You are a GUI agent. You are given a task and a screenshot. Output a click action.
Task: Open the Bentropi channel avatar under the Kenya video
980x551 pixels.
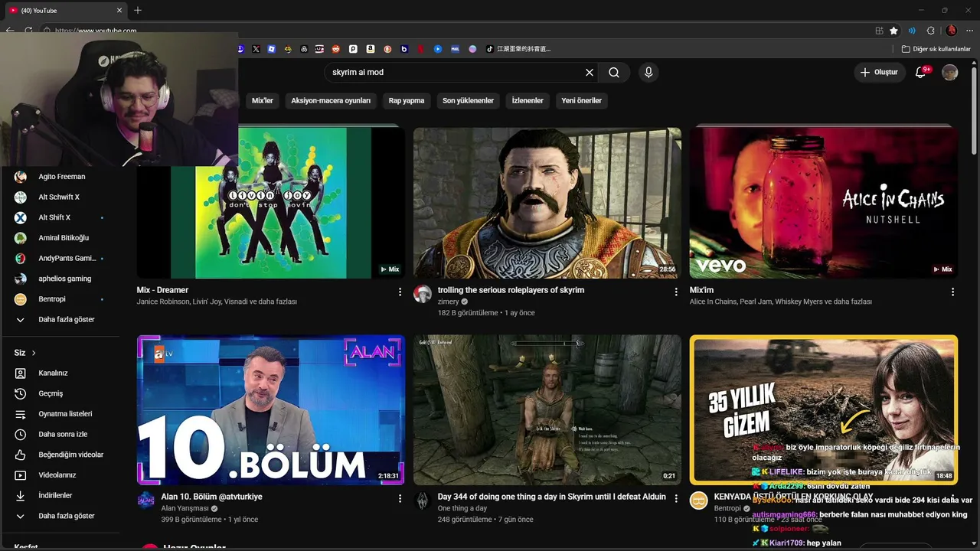(x=698, y=500)
